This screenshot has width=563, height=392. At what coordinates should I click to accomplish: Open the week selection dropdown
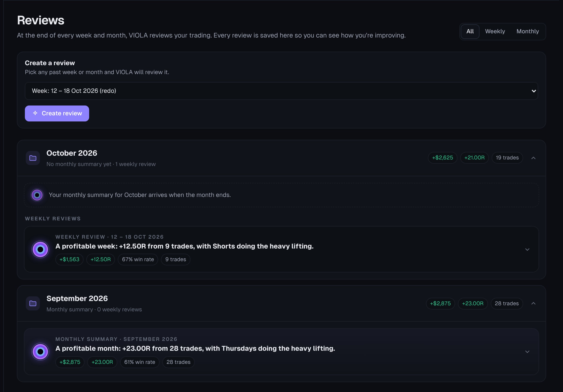281,91
